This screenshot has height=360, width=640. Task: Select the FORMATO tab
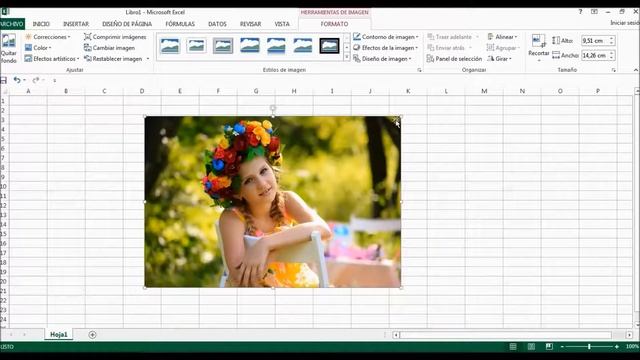coord(334,24)
